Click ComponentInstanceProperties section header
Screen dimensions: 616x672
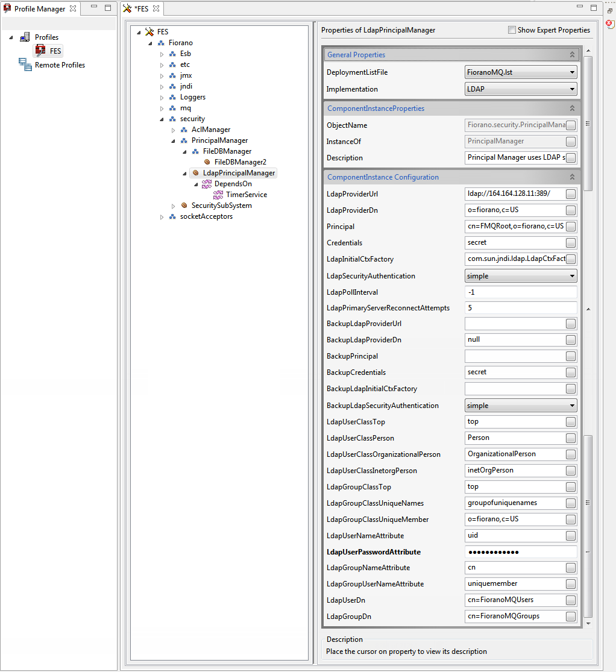(x=452, y=108)
